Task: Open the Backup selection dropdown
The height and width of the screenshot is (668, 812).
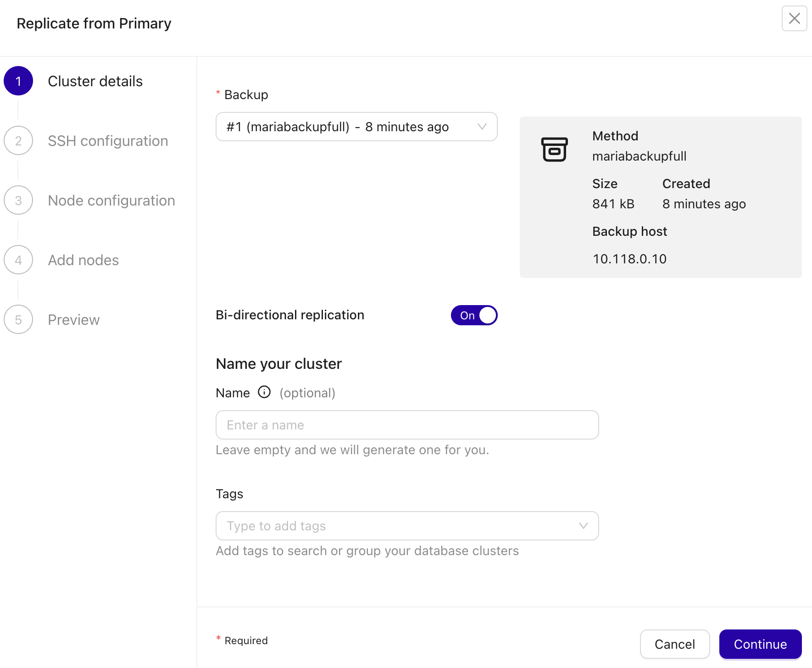Action: point(356,127)
